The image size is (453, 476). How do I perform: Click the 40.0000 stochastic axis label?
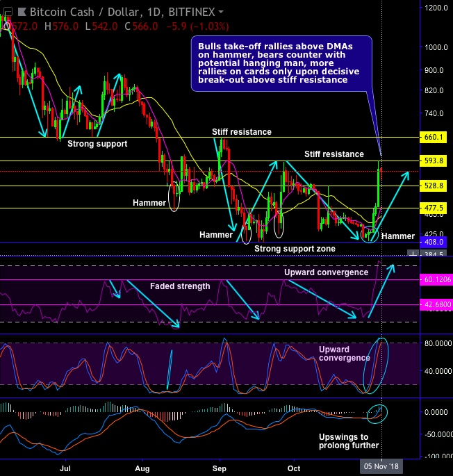438,371
